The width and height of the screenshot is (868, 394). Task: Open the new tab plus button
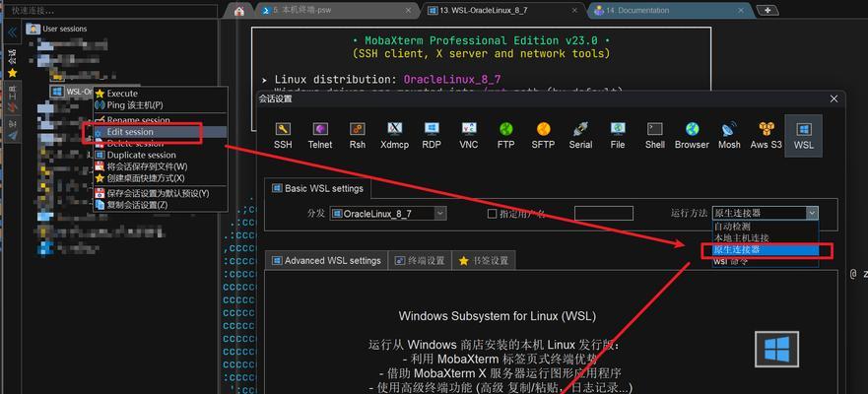tap(768, 10)
